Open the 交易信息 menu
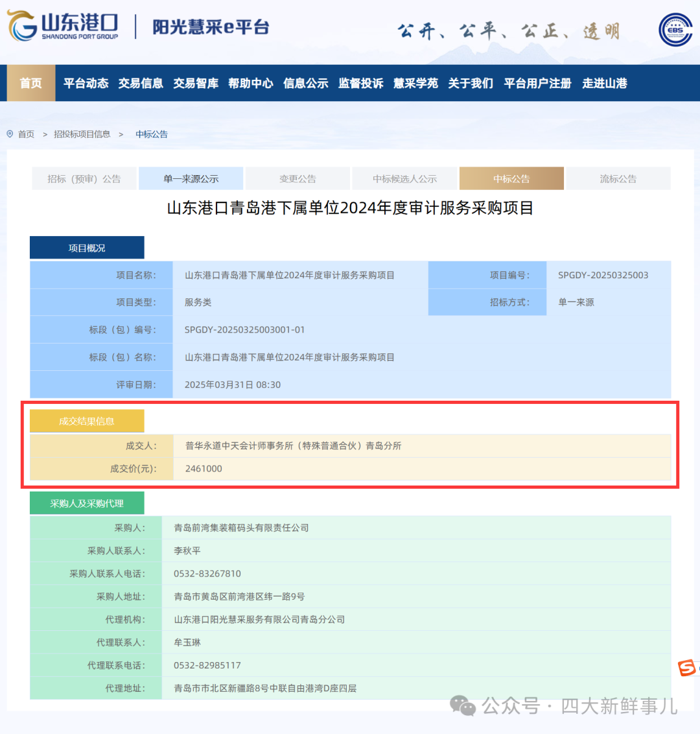700x734 pixels. point(141,84)
